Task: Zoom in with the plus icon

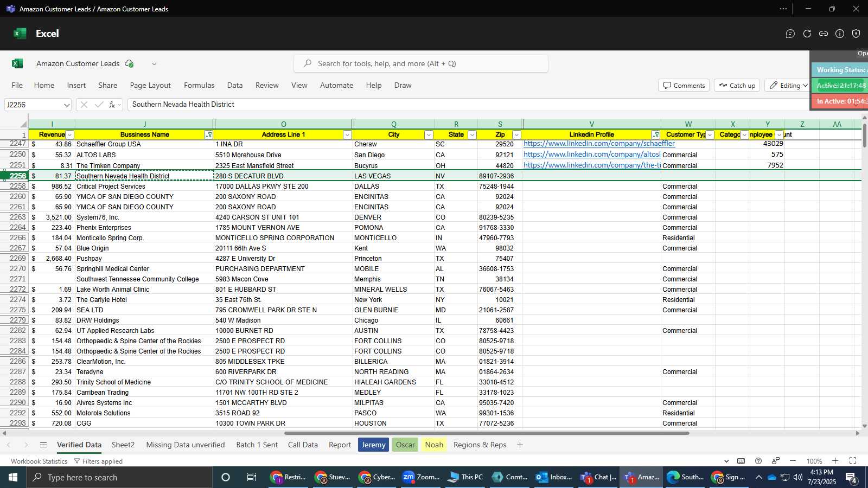Action: pos(835,461)
